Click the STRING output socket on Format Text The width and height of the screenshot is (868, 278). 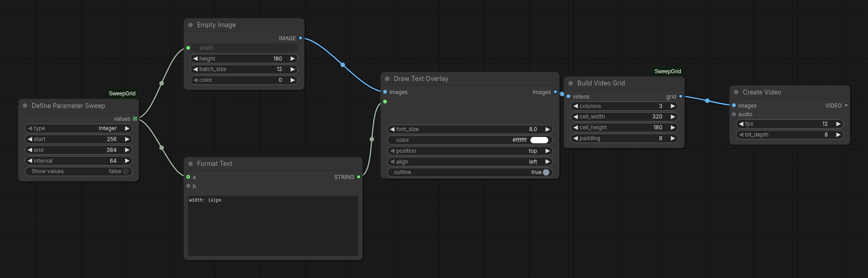click(359, 177)
